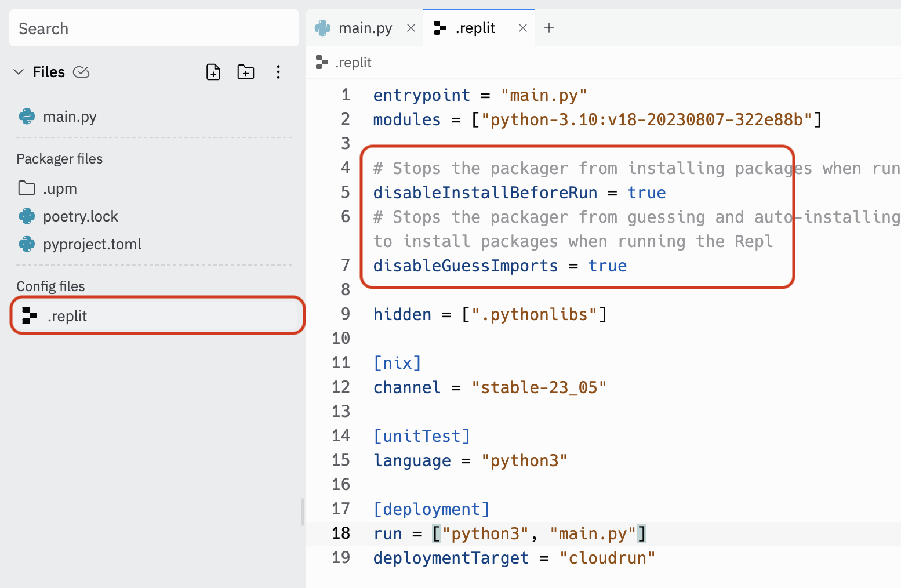The image size is (901, 588).
Task: Click the Replit icon in breadcrumb
Action: pyautogui.click(x=322, y=62)
